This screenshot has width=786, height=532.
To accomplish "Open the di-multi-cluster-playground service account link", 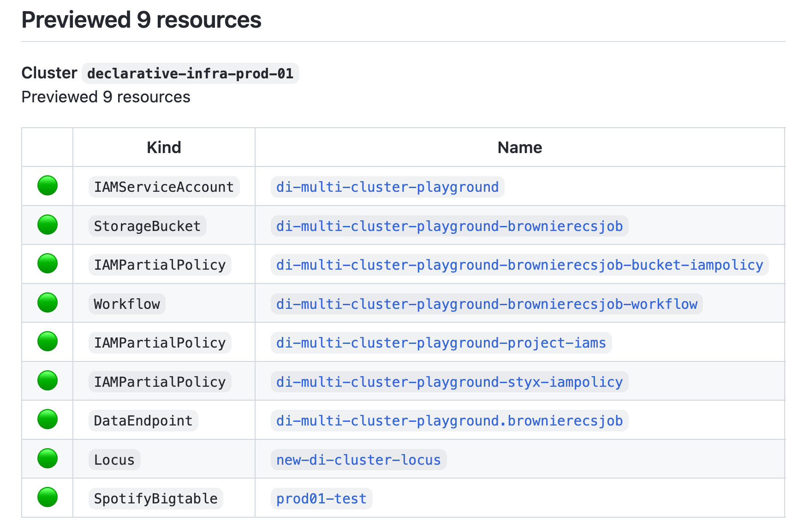I will pyautogui.click(x=387, y=187).
